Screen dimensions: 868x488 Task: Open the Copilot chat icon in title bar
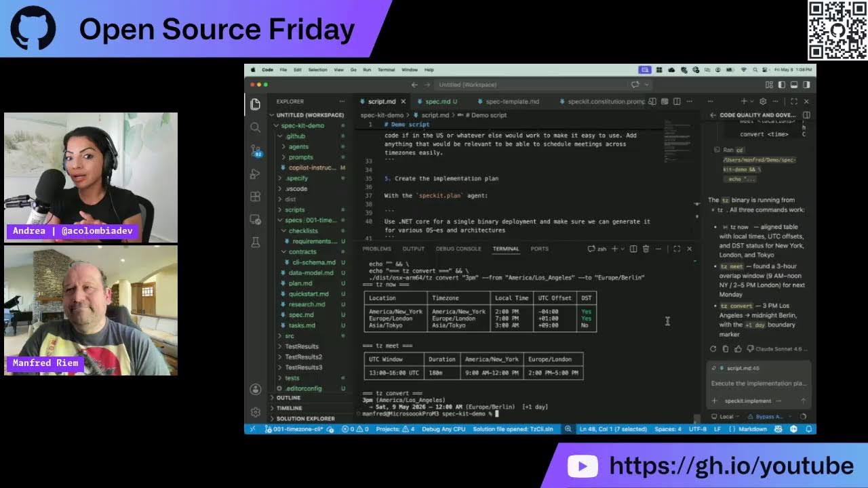coord(635,85)
